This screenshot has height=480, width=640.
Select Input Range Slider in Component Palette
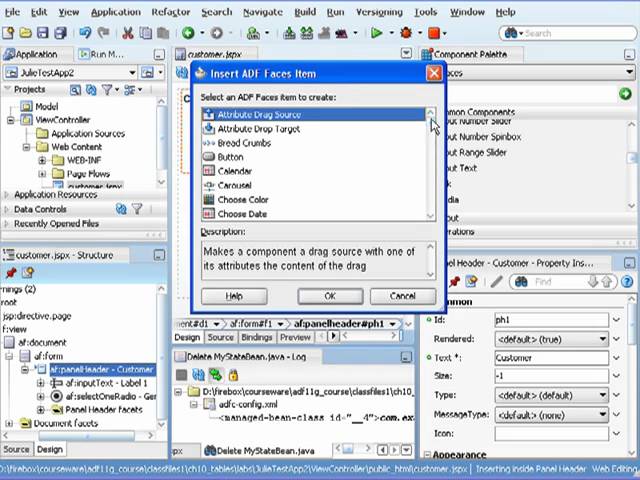coord(476,153)
